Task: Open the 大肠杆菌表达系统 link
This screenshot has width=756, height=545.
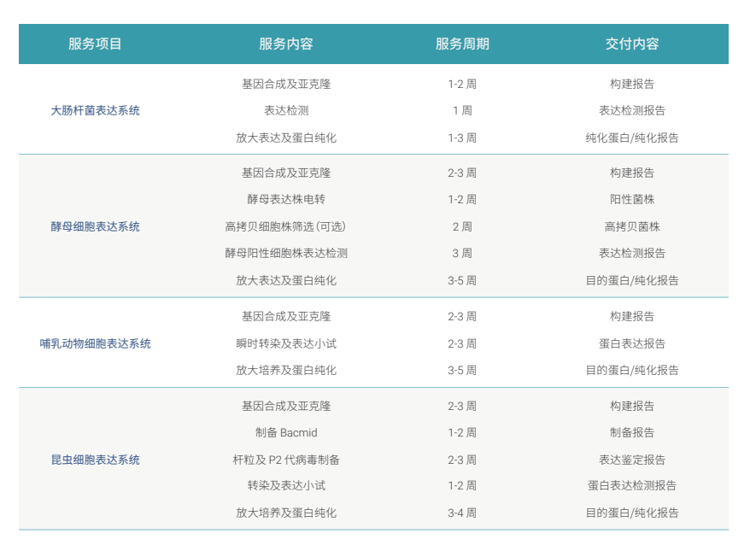Action: [x=95, y=110]
